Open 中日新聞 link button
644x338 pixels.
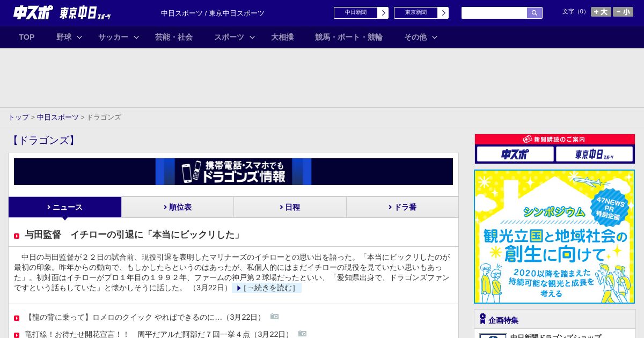click(x=361, y=13)
